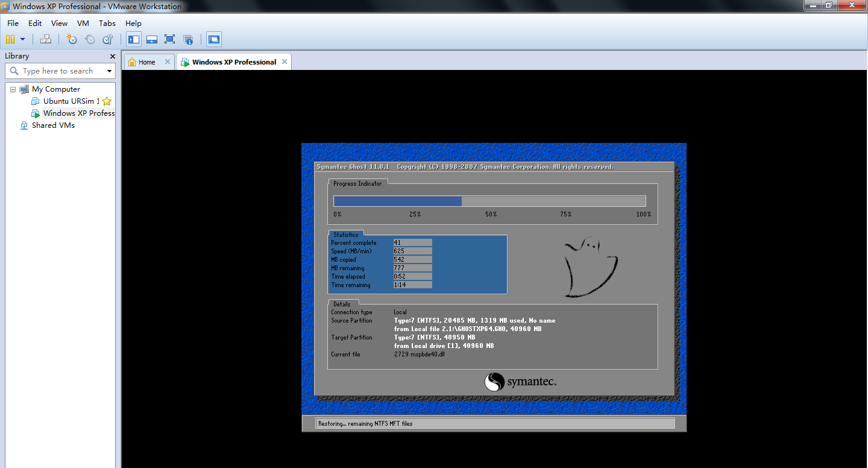868x468 pixels.
Task: Open the File menu
Action: (13, 23)
